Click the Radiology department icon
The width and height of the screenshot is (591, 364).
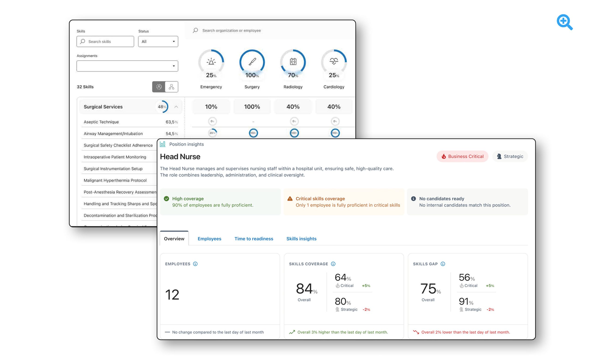[x=293, y=62]
